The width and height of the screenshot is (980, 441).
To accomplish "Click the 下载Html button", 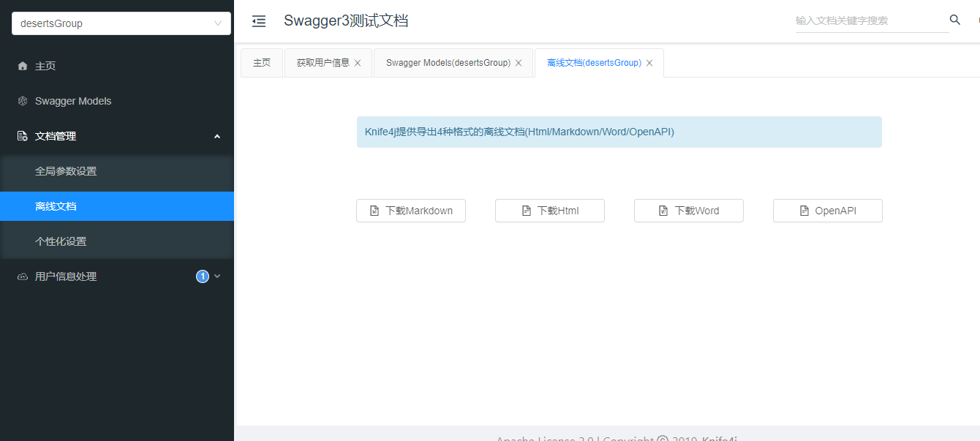I will point(550,211).
